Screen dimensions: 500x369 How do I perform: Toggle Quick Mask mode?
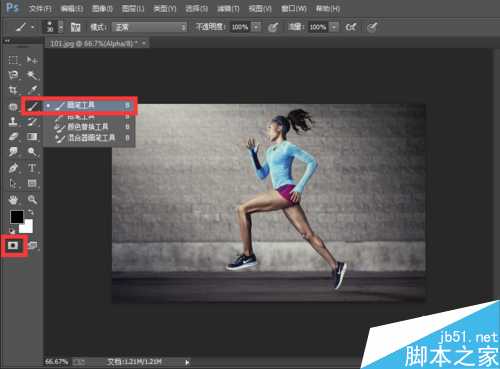click(x=13, y=246)
